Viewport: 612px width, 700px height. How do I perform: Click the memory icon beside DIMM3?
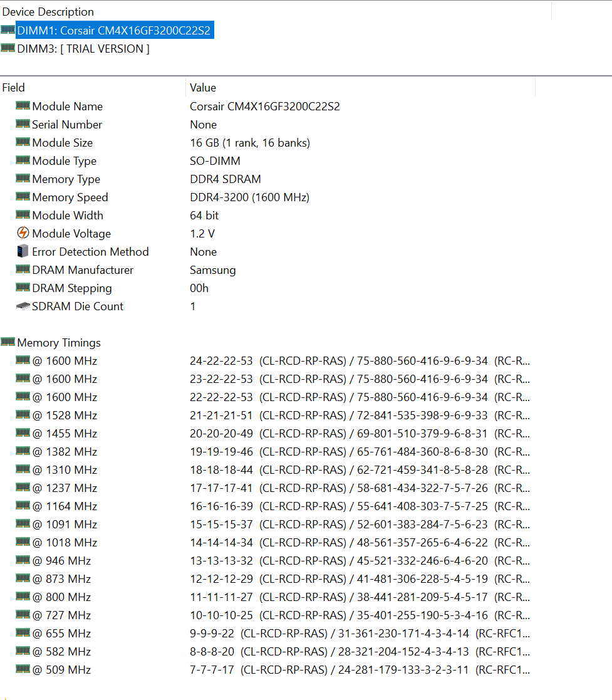[x=8, y=48]
